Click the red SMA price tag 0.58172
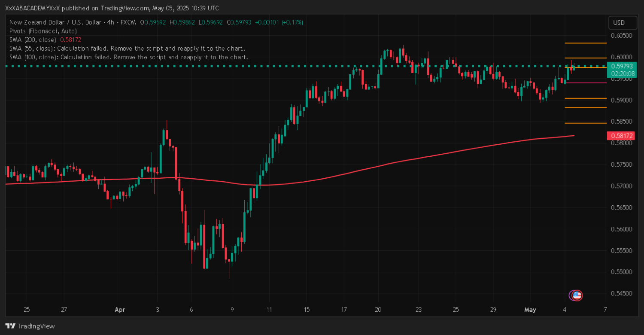Viewport: 644px width, 335px height. (621, 136)
